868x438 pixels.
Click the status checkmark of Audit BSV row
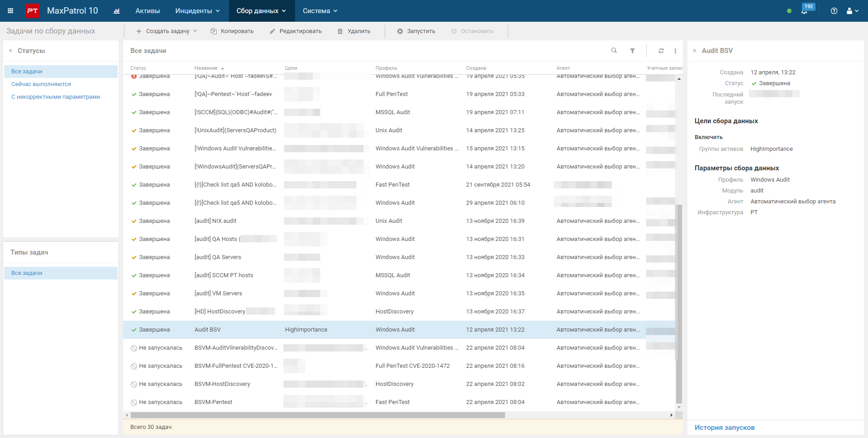point(134,330)
